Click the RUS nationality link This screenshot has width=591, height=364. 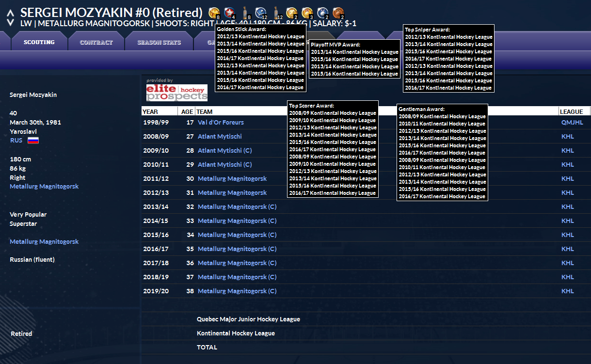click(16, 141)
